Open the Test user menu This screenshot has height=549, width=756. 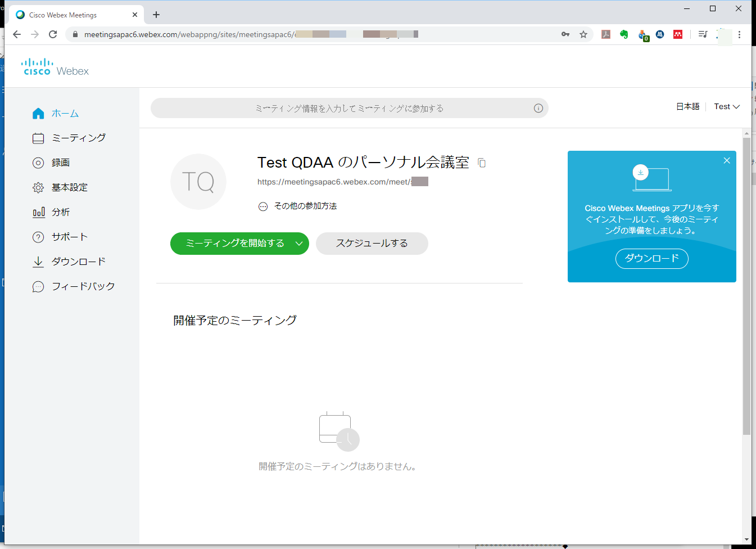[x=727, y=106]
